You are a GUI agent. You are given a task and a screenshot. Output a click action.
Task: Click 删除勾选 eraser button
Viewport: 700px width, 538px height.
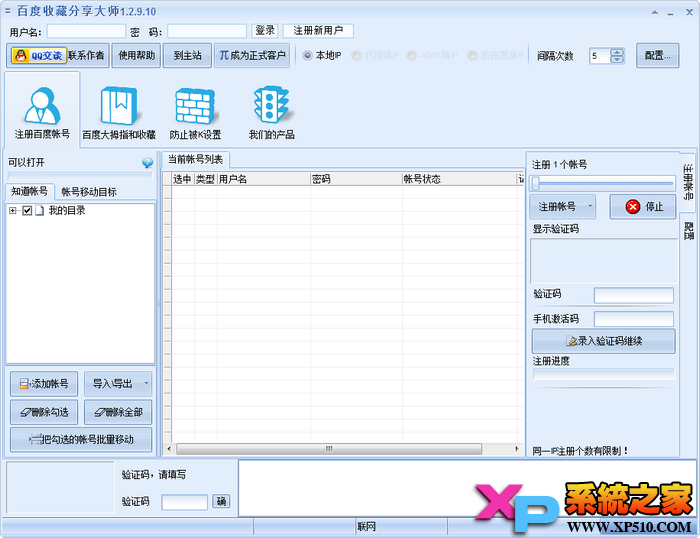click(44, 412)
